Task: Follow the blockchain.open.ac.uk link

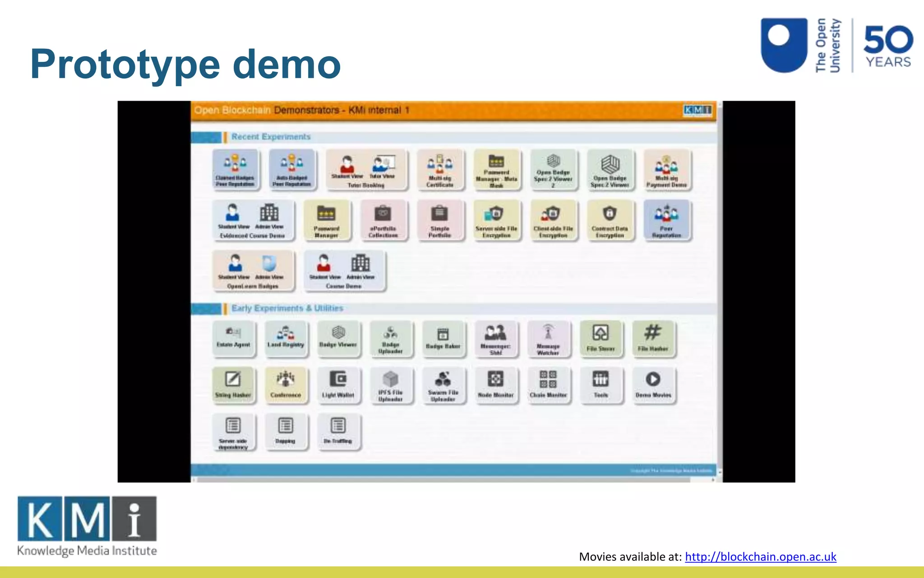Action: point(760,557)
